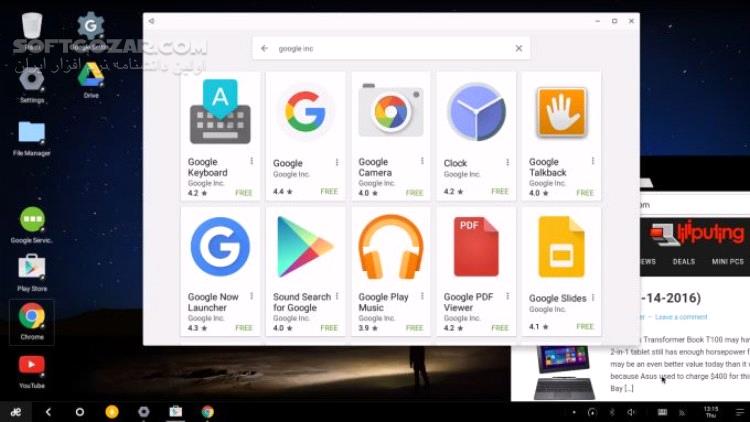Open overflow menu on the Google card

337,163
